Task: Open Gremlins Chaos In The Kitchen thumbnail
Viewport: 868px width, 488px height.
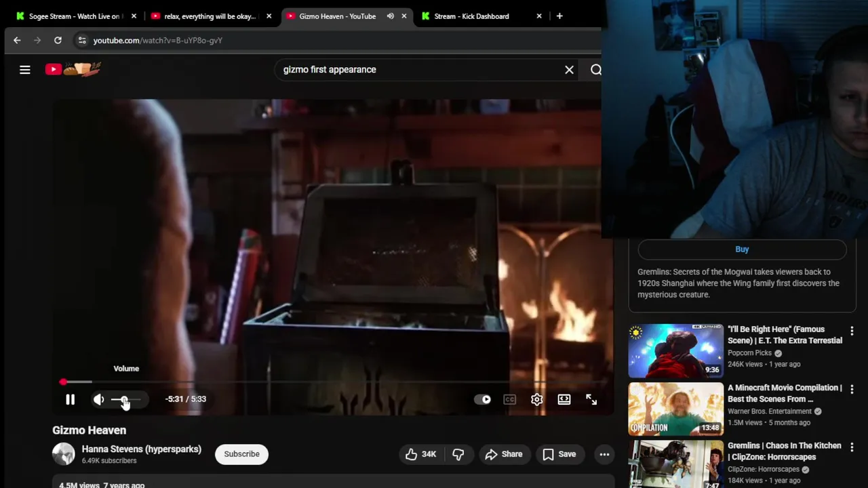Action: 676,464
